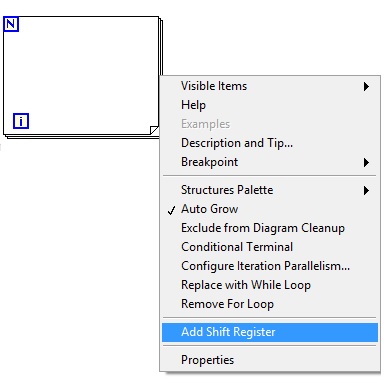This screenshot has height=384, width=389.
Task: Open the Structures Palette submenu arrow
Action: [366, 191]
